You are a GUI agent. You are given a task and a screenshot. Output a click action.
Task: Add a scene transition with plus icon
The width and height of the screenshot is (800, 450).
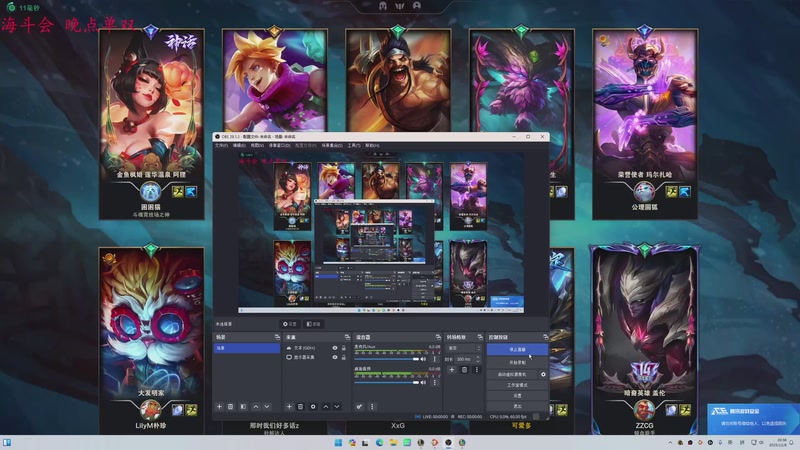(453, 370)
